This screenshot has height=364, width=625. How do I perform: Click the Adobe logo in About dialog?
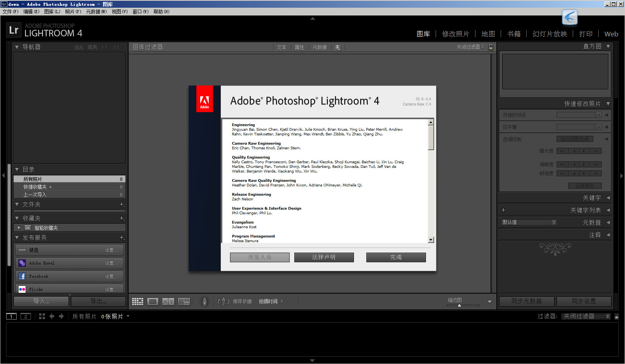pos(204,99)
